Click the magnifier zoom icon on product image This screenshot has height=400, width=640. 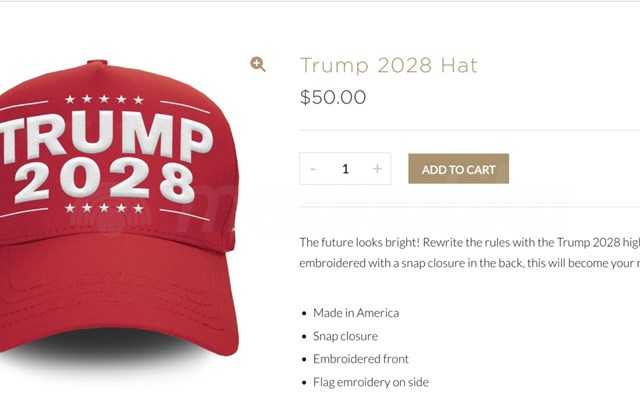(x=258, y=64)
